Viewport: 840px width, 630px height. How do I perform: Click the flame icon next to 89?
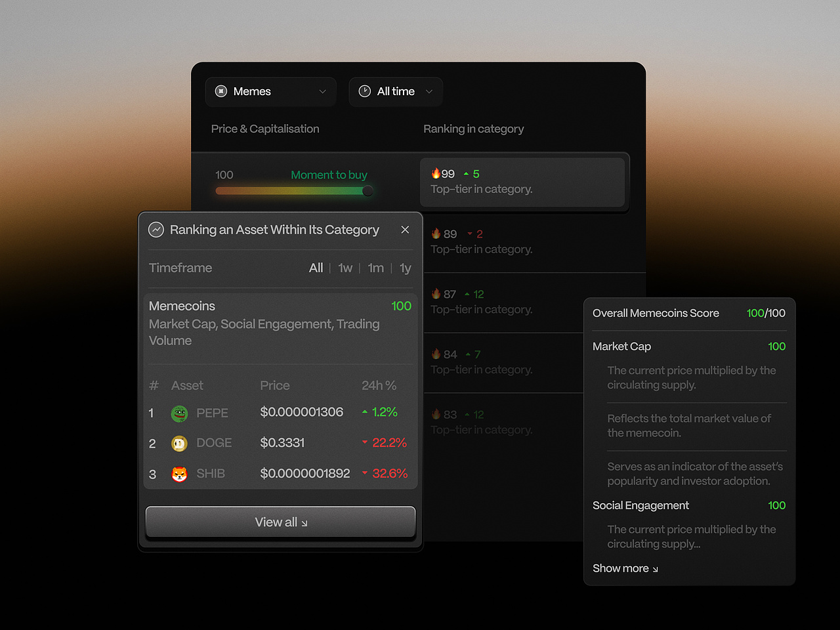436,234
